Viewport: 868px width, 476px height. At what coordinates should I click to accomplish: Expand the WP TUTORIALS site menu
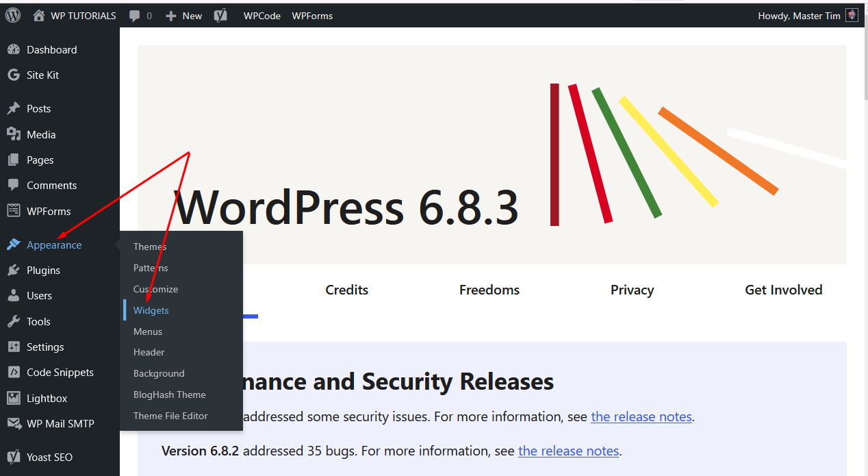[x=75, y=16]
